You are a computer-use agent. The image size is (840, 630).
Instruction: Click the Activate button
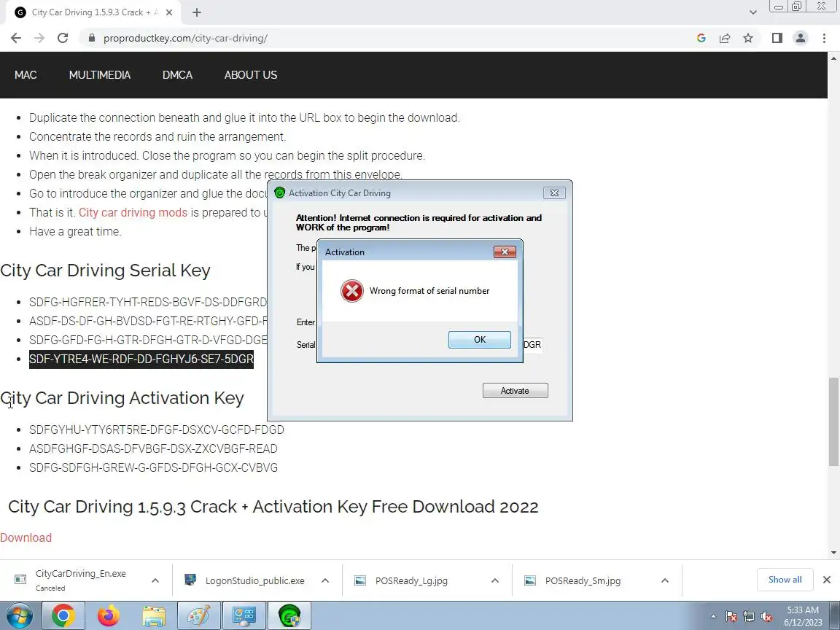[515, 391]
